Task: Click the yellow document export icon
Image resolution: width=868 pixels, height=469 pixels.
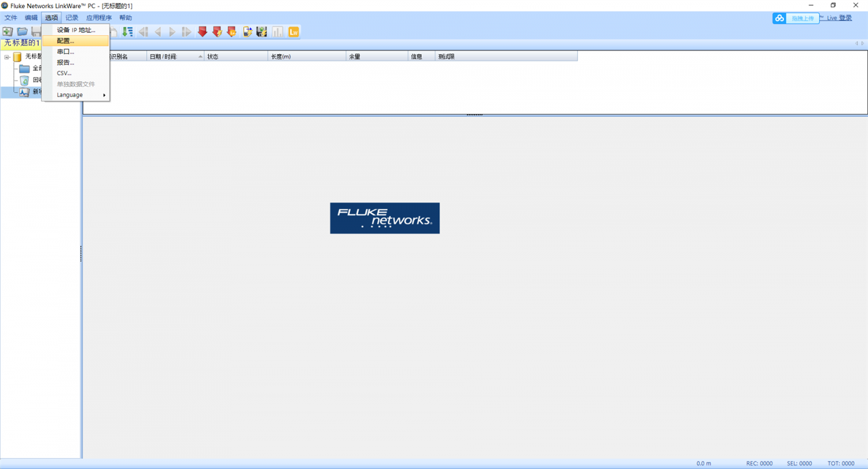Action: coord(248,32)
